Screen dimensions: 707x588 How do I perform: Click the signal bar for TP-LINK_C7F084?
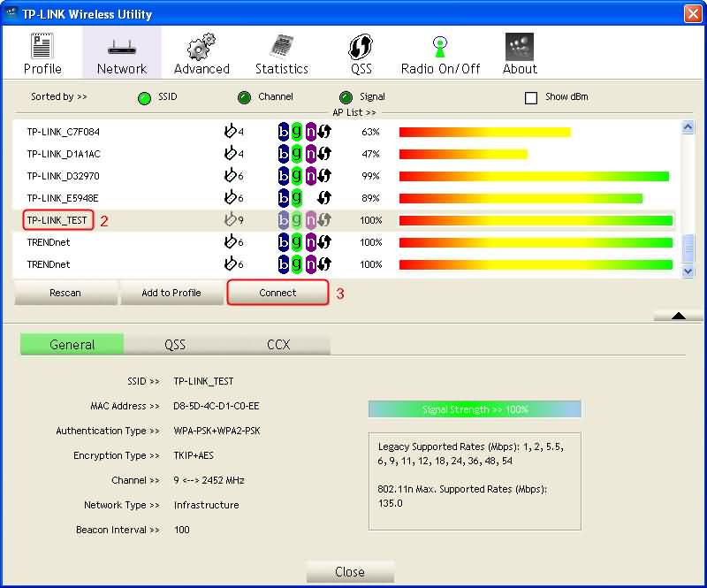tap(484, 132)
